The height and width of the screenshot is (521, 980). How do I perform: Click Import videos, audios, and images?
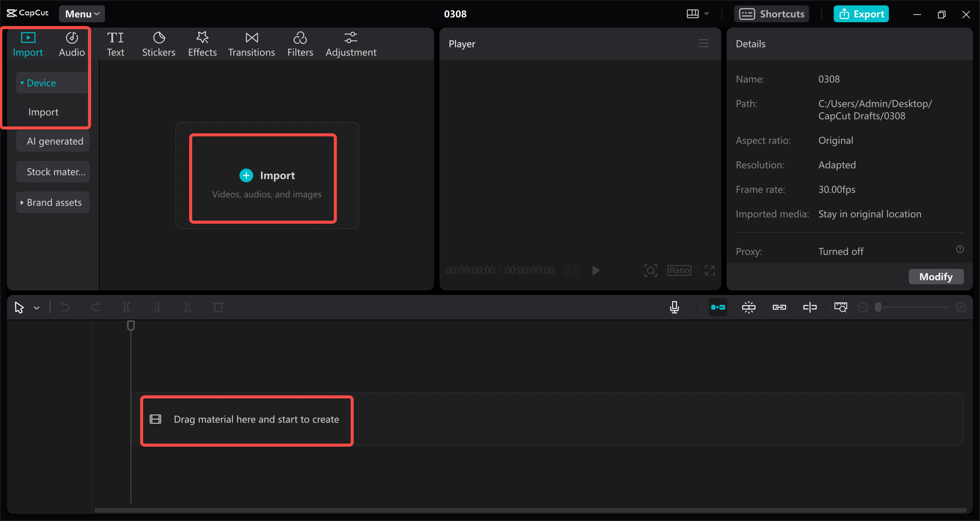(267, 175)
